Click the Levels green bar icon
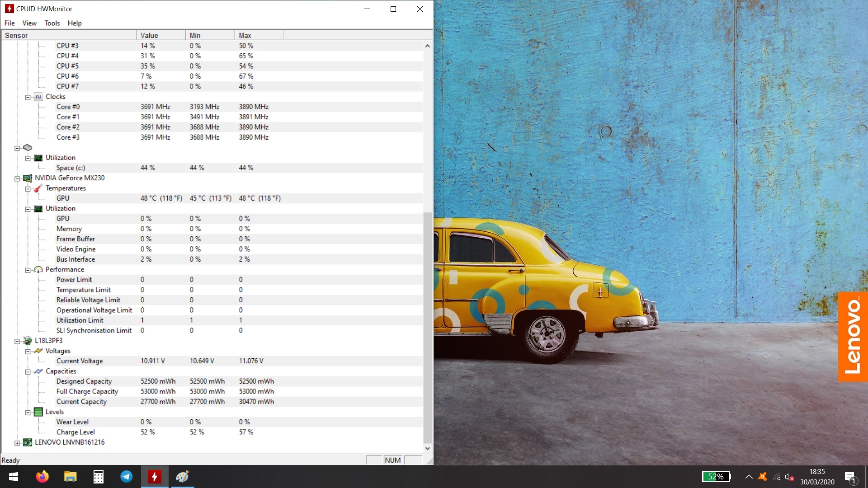 click(x=38, y=412)
